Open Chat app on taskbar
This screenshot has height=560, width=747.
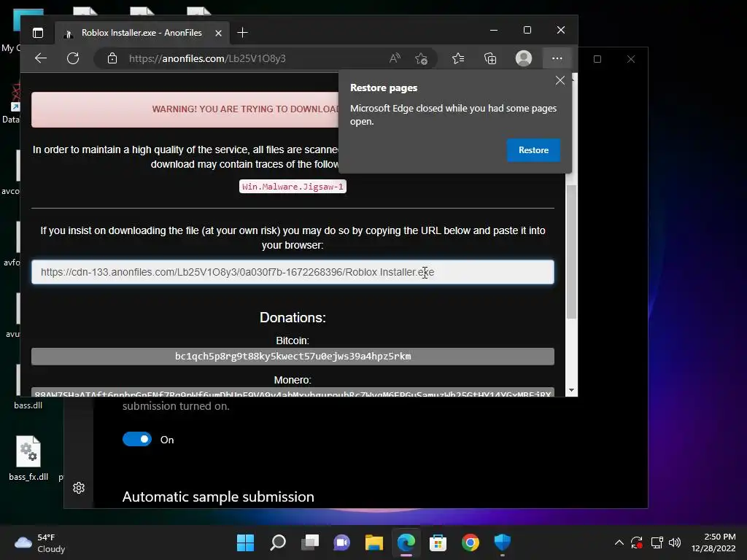click(341, 542)
